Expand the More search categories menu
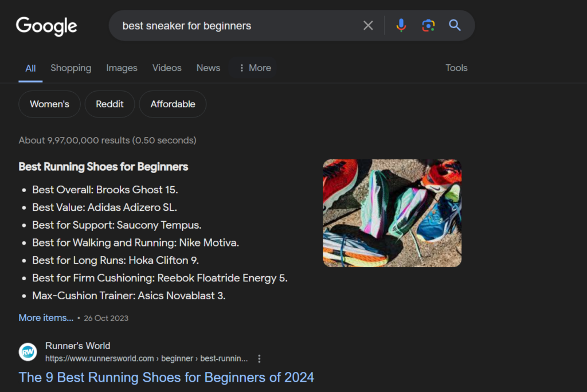 pyautogui.click(x=255, y=68)
